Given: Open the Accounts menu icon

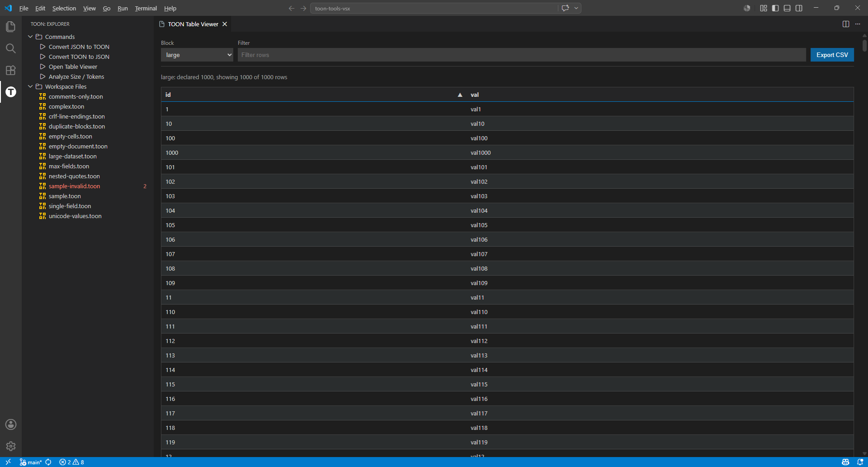Looking at the screenshot, I should (11, 424).
